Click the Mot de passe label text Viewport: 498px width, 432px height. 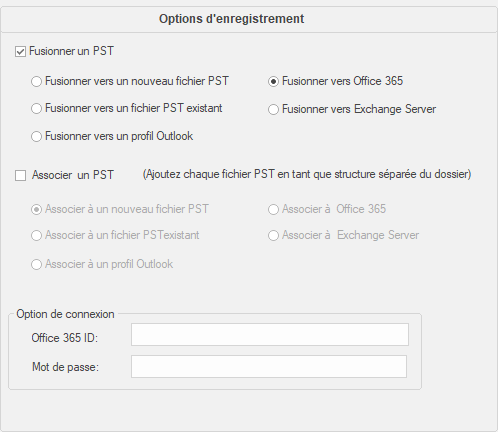coord(65,367)
